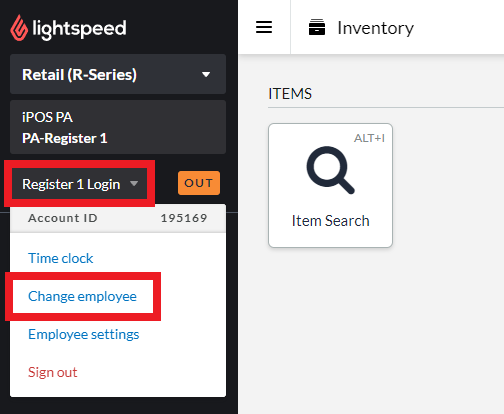This screenshot has width=504, height=414.
Task: Open the Item Search tile
Action: pyautogui.click(x=330, y=185)
